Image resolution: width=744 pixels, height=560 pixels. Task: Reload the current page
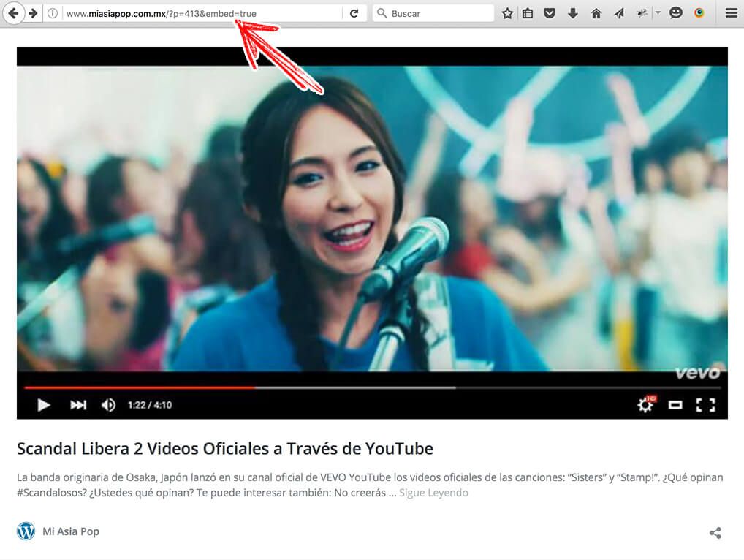pos(354,14)
